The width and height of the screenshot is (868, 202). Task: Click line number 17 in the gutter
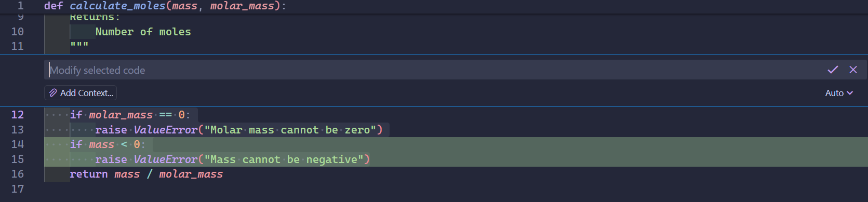[x=18, y=189]
